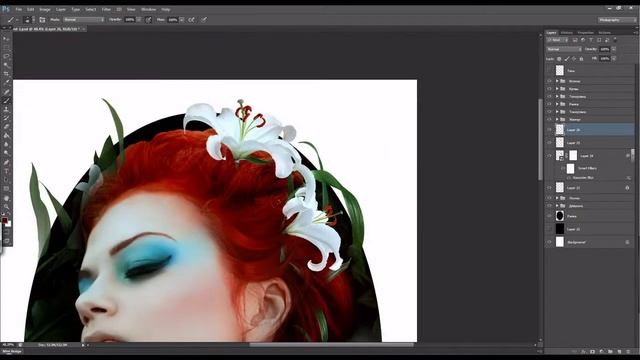The width and height of the screenshot is (640, 360).
Task: Select the Hand tool
Action: [x=6, y=198]
